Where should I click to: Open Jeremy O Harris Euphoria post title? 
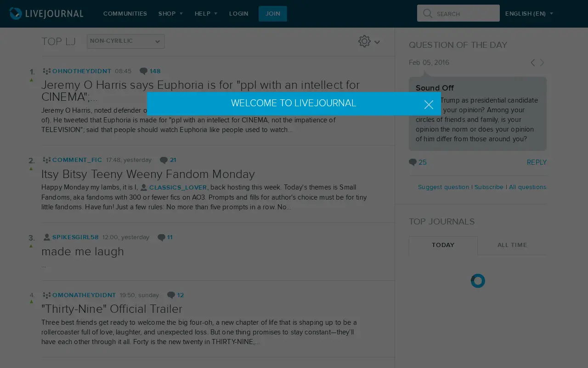click(x=201, y=91)
